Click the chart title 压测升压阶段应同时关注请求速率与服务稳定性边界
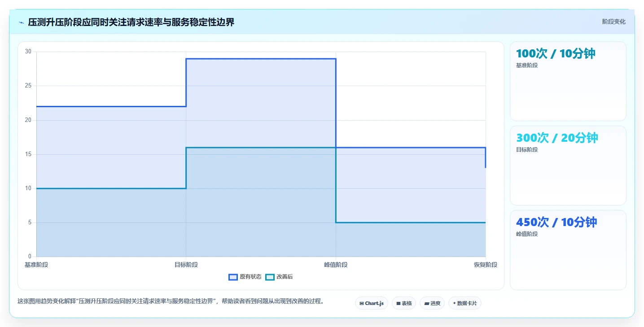This screenshot has height=327, width=644. click(x=131, y=22)
